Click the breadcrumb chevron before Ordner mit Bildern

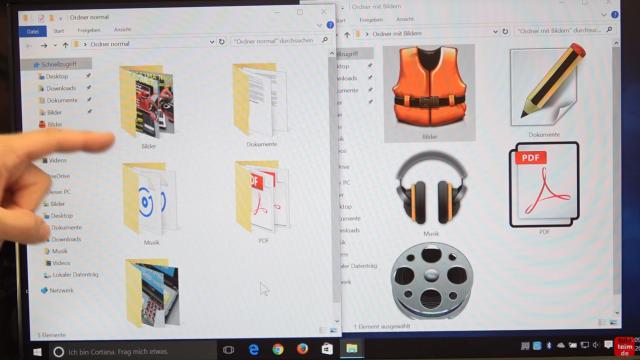pos(367,34)
